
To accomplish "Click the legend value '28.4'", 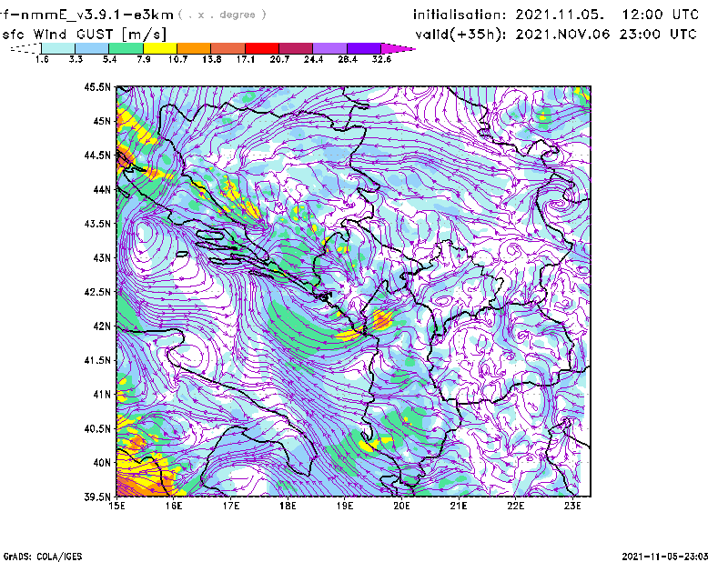I will [x=348, y=59].
